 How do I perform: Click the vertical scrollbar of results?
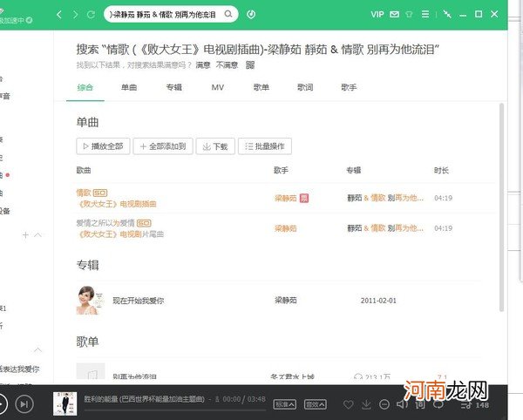coord(501,207)
